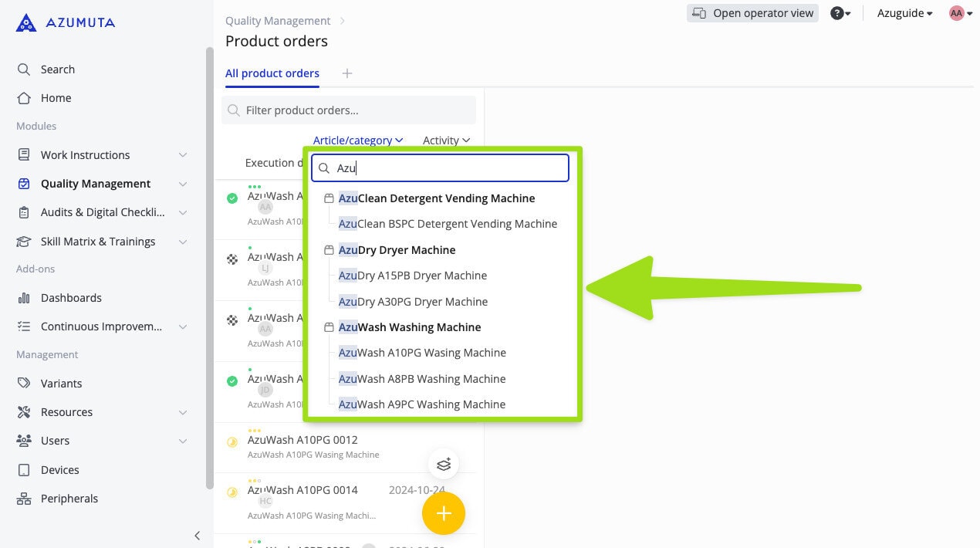980x548 pixels.
Task: Open the Activity filter dropdown
Action: pyautogui.click(x=446, y=140)
